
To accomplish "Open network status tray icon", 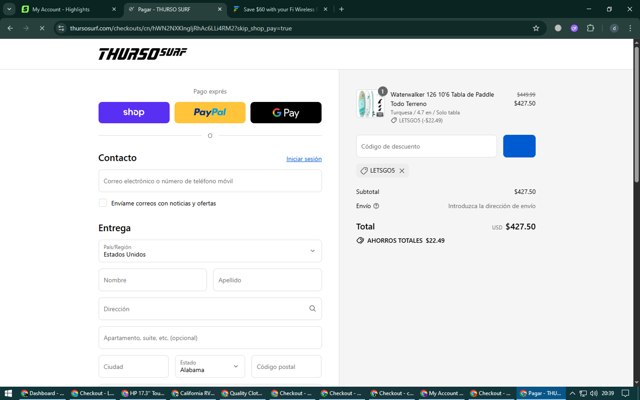I will coord(583,393).
